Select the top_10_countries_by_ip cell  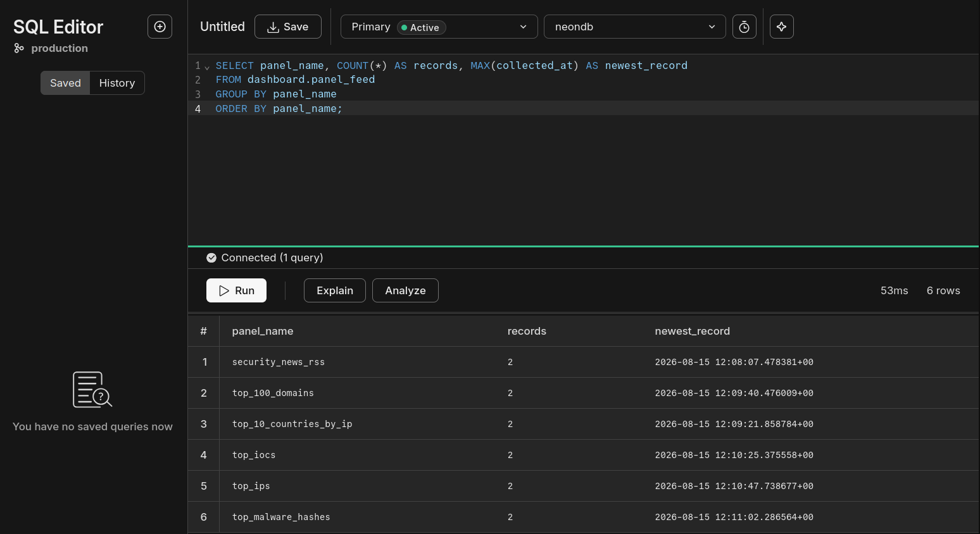click(x=292, y=424)
